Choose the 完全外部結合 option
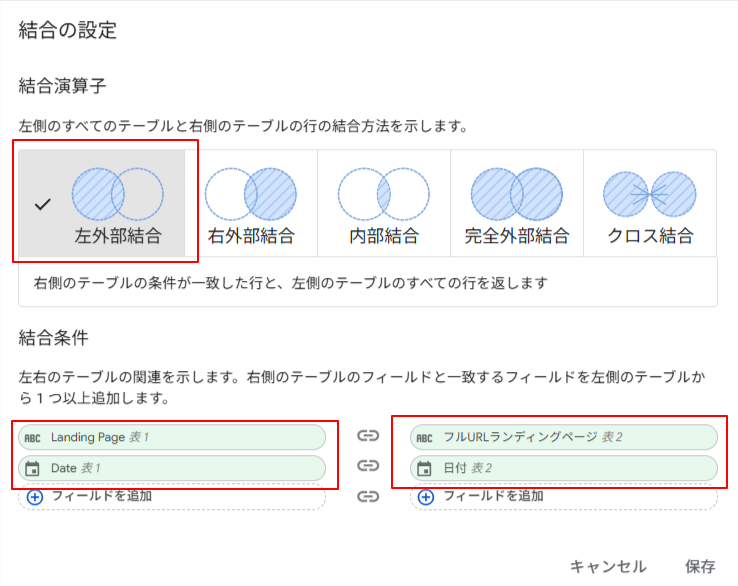This screenshot has width=738, height=586. tap(517, 203)
